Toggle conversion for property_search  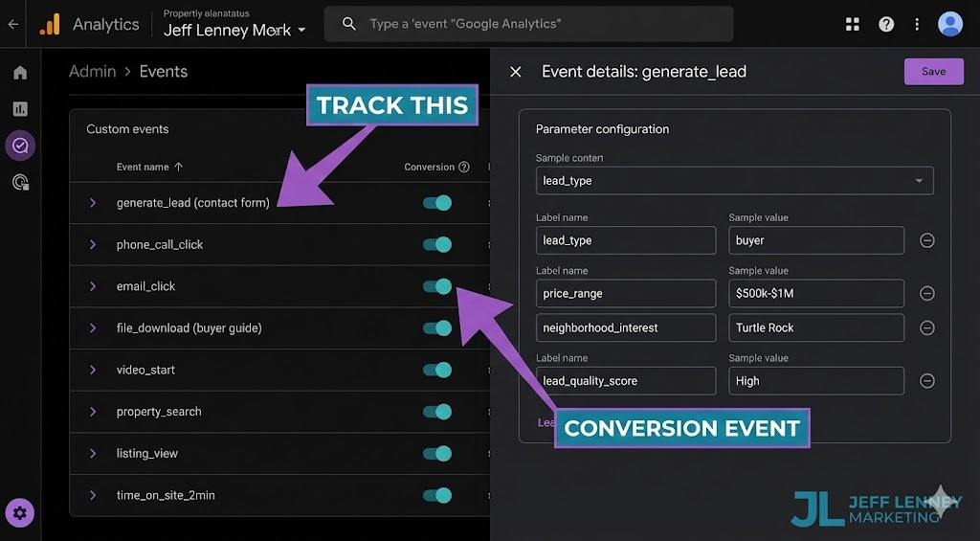437,412
